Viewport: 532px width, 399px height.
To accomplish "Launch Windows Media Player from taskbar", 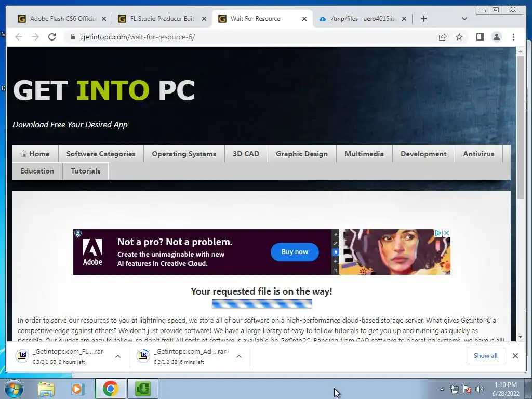I will 78,389.
